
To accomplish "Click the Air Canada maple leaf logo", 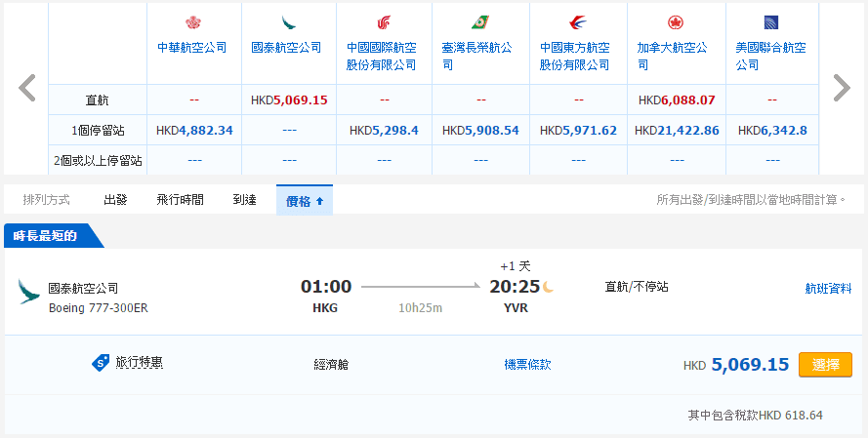I will click(674, 22).
